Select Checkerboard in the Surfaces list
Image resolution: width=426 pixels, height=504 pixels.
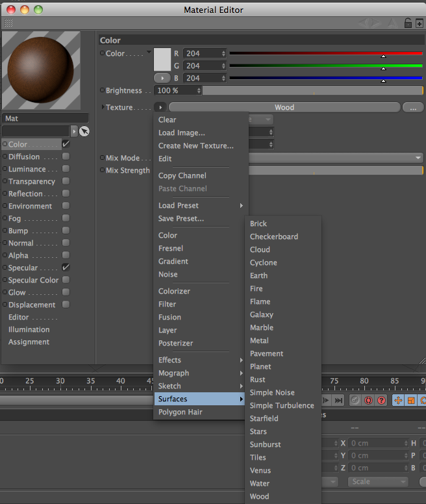[x=274, y=236]
